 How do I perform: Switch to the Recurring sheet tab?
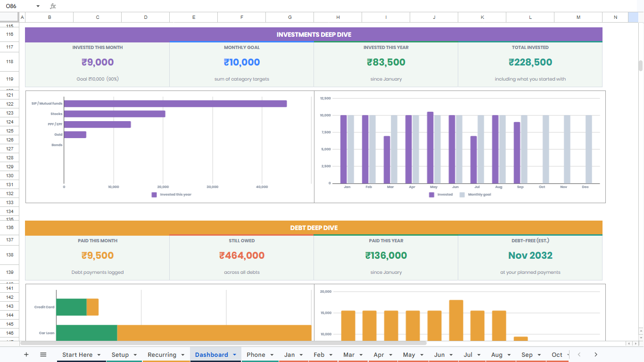point(162,354)
